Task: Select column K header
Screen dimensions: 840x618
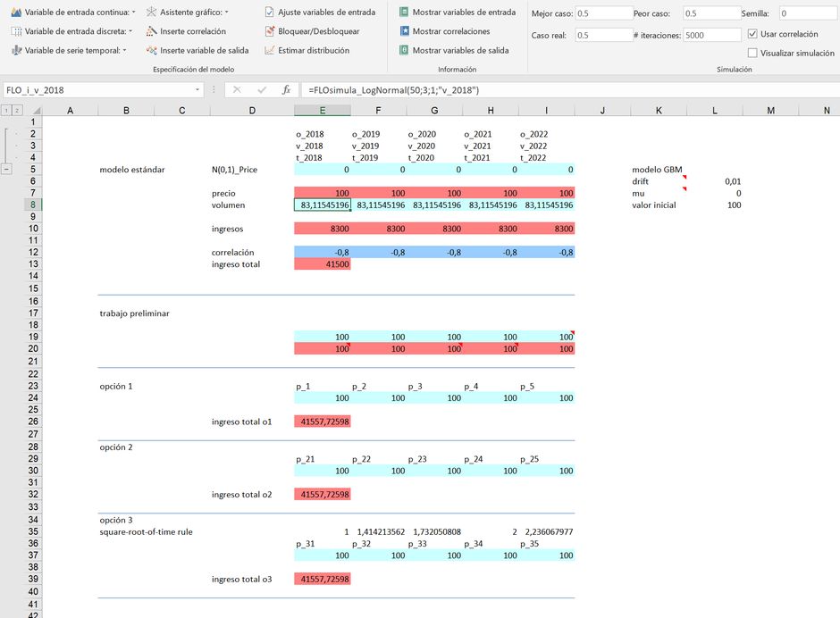Action: pyautogui.click(x=659, y=111)
